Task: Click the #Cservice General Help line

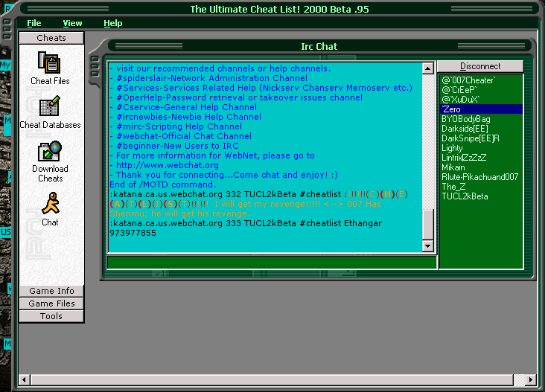Action: 183,107
